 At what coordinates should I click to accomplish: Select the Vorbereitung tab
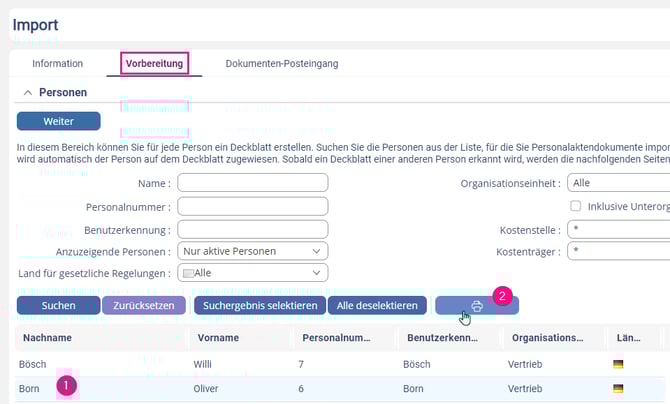(154, 63)
